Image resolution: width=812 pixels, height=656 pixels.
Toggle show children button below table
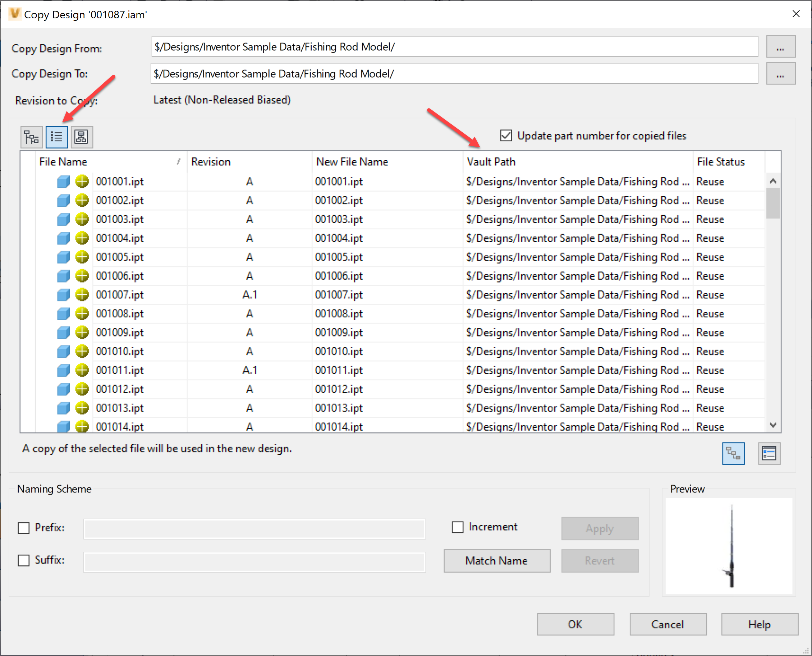tap(733, 453)
